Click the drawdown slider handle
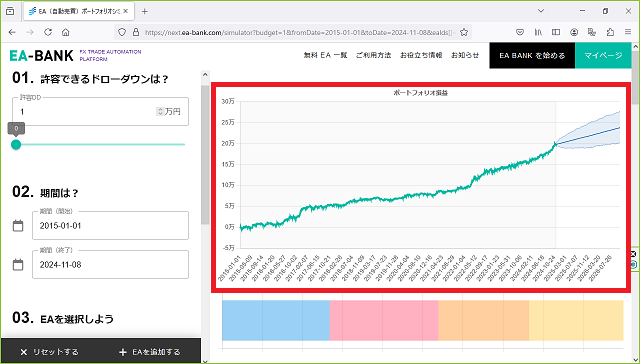Image resolution: width=640 pixels, height=364 pixels. [16, 144]
